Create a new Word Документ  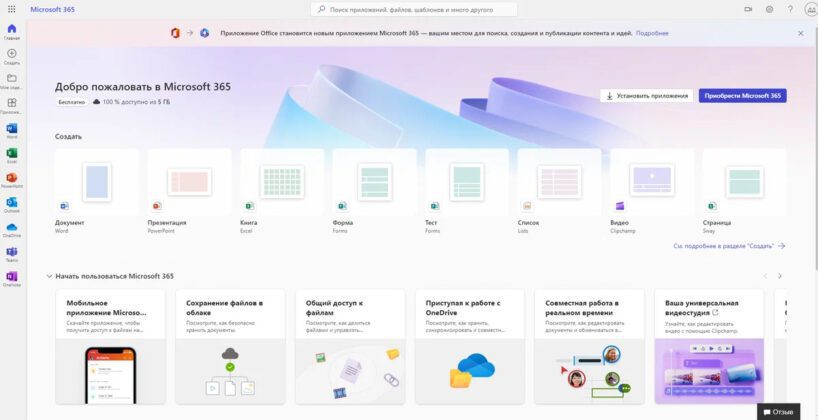point(97,191)
